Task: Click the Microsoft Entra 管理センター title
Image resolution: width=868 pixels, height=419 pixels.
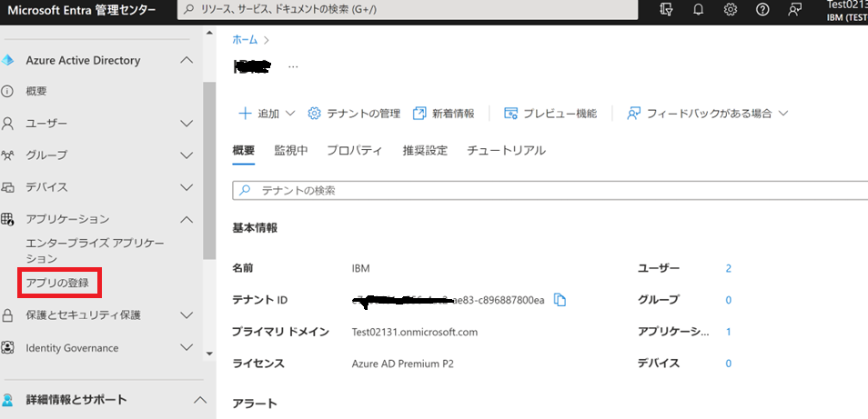Action: click(x=81, y=10)
